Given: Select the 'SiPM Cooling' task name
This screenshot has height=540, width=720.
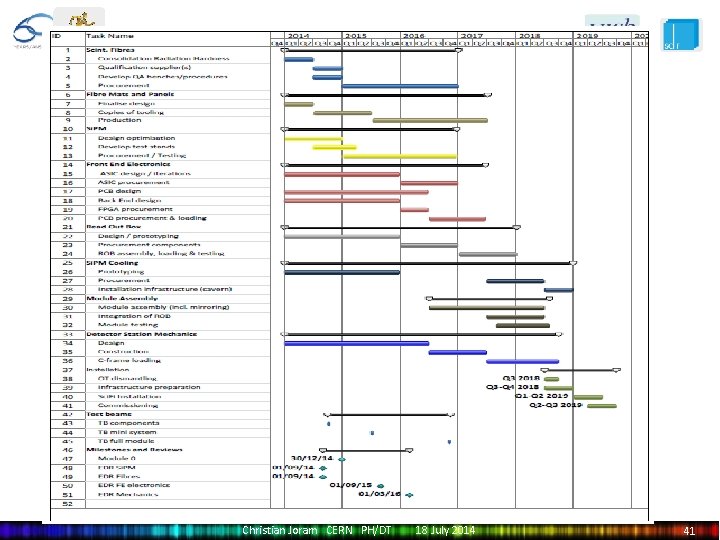Looking at the screenshot, I should [x=112, y=263].
